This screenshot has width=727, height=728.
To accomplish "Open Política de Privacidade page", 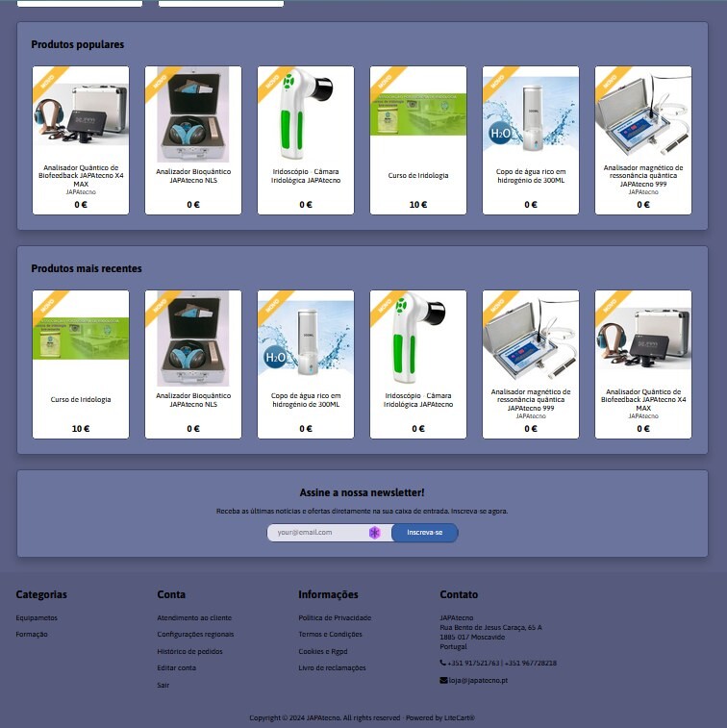I will pos(335,617).
